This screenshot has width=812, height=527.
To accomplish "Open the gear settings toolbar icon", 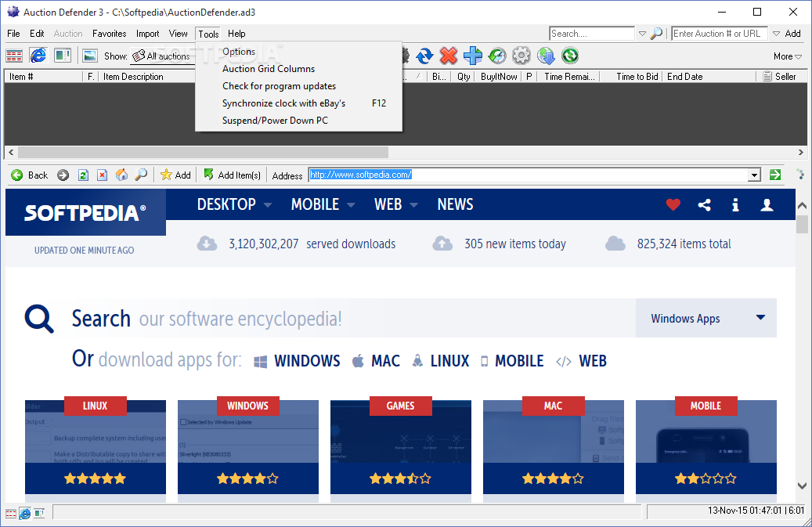I will click(x=521, y=56).
